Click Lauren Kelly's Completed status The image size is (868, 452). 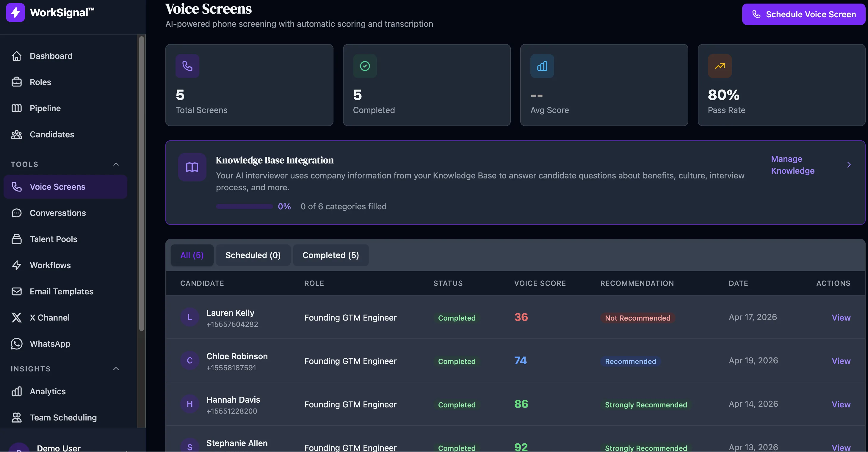(x=457, y=318)
